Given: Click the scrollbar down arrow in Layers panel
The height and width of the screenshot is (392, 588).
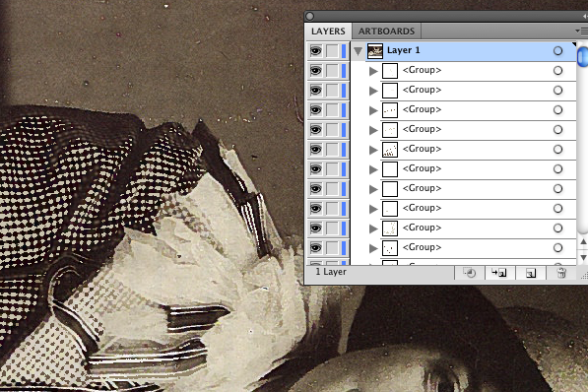Looking at the screenshot, I should pyautogui.click(x=583, y=258).
